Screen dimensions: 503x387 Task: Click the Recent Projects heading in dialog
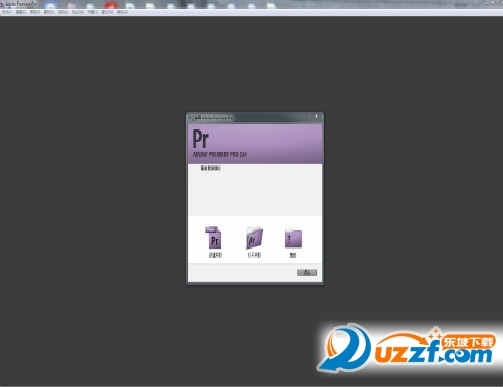[x=210, y=168]
